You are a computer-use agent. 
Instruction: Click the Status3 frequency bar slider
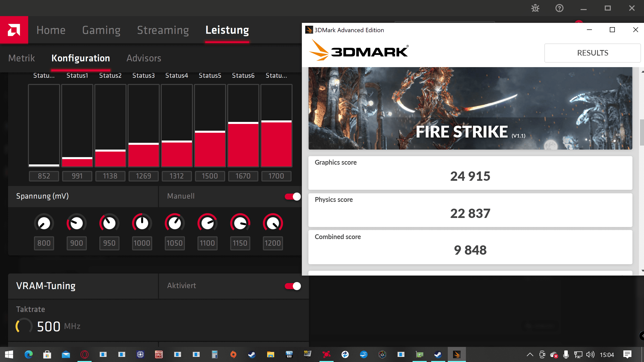click(144, 126)
